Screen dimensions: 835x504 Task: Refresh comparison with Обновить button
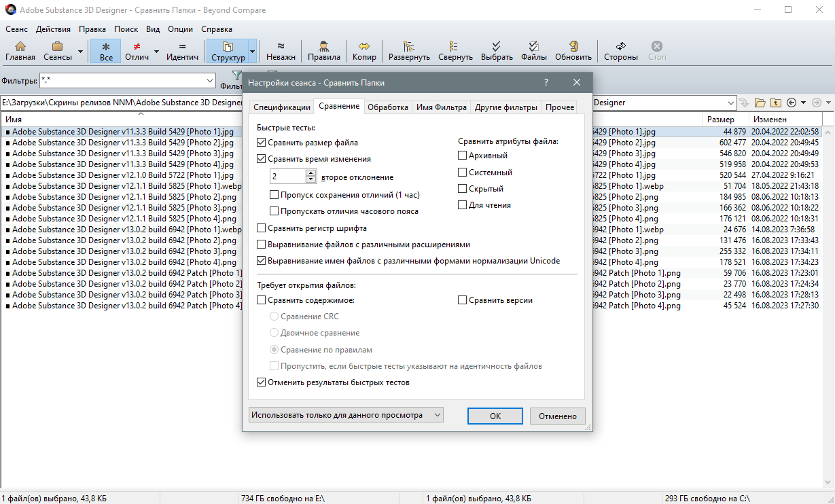[573, 51]
